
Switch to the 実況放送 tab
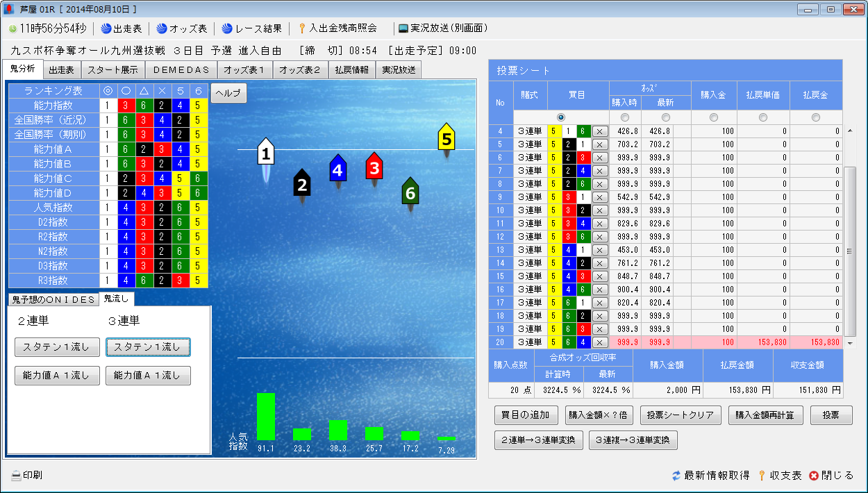tap(399, 70)
